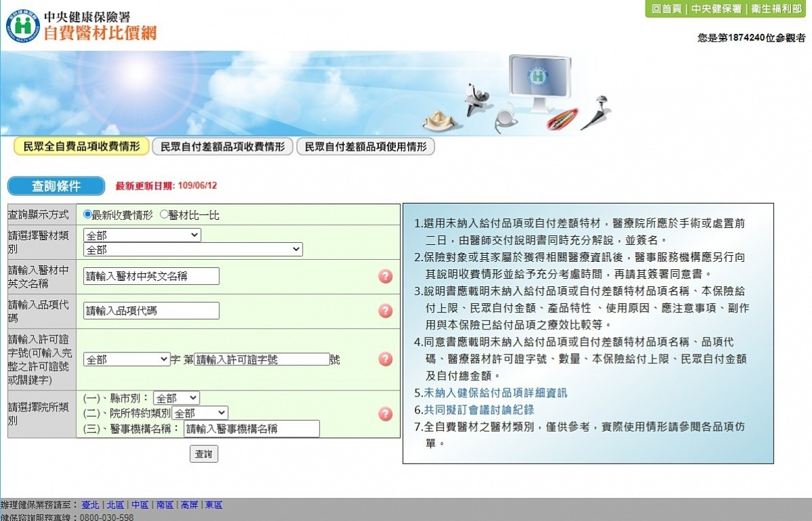The height and width of the screenshot is (521, 812).
Task: Switch to 民眾全自費品項收費情形 tab
Action: coord(81,146)
